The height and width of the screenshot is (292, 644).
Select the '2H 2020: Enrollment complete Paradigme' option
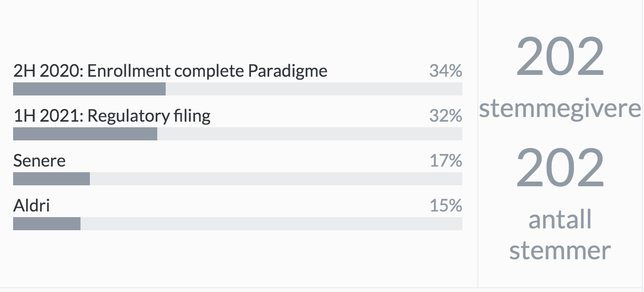click(170, 71)
